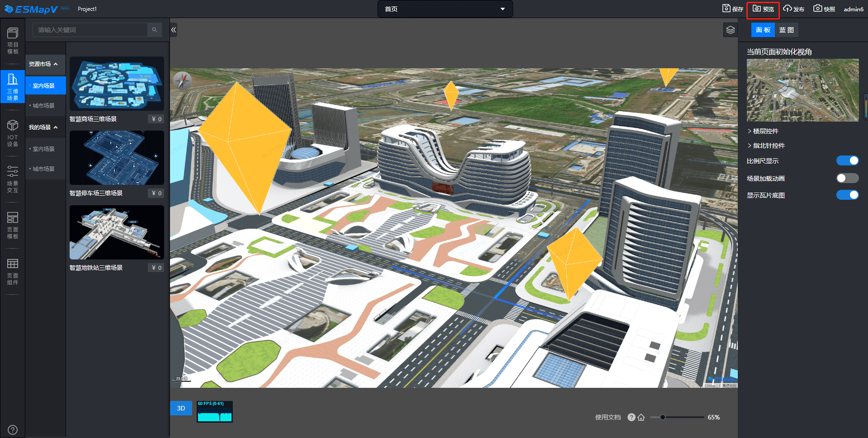Select the 智慧停车场三维场景 thumbnail
Screen dimensions: 868x438
click(117, 158)
